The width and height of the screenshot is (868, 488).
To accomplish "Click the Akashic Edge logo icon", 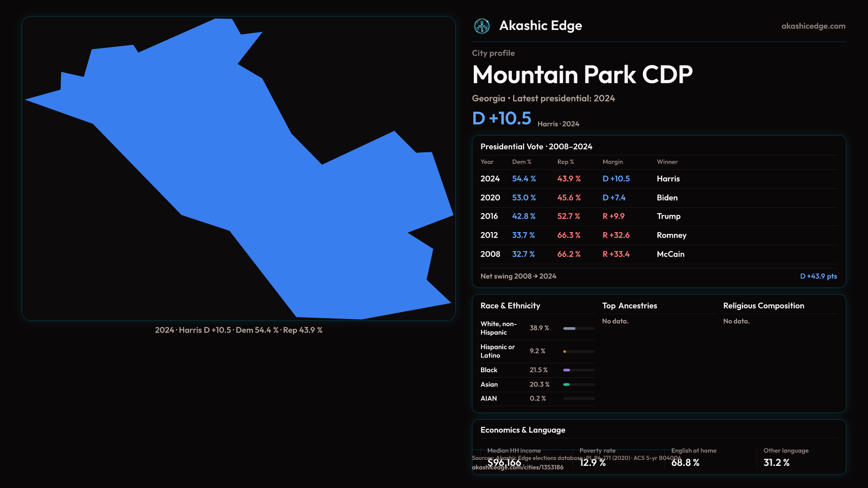I will coord(481,26).
